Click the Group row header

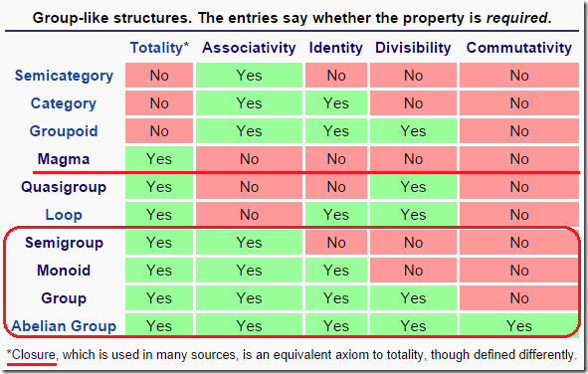tap(64, 298)
